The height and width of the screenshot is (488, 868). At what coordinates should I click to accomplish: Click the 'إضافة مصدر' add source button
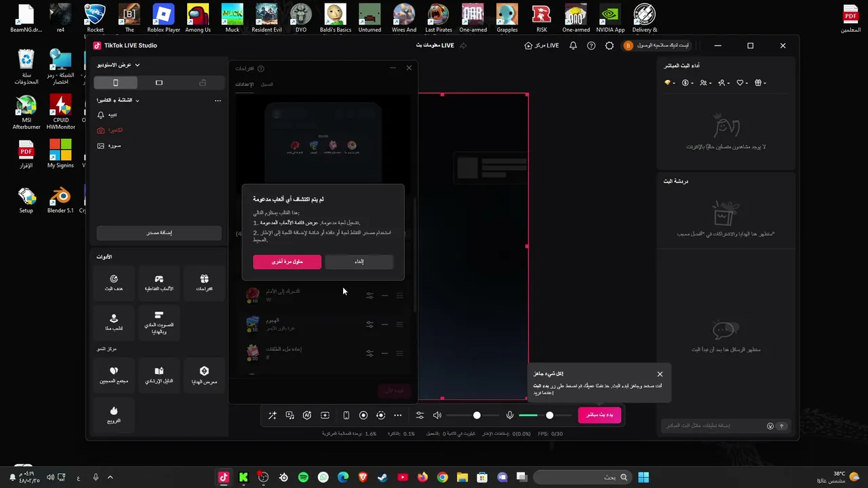click(159, 232)
